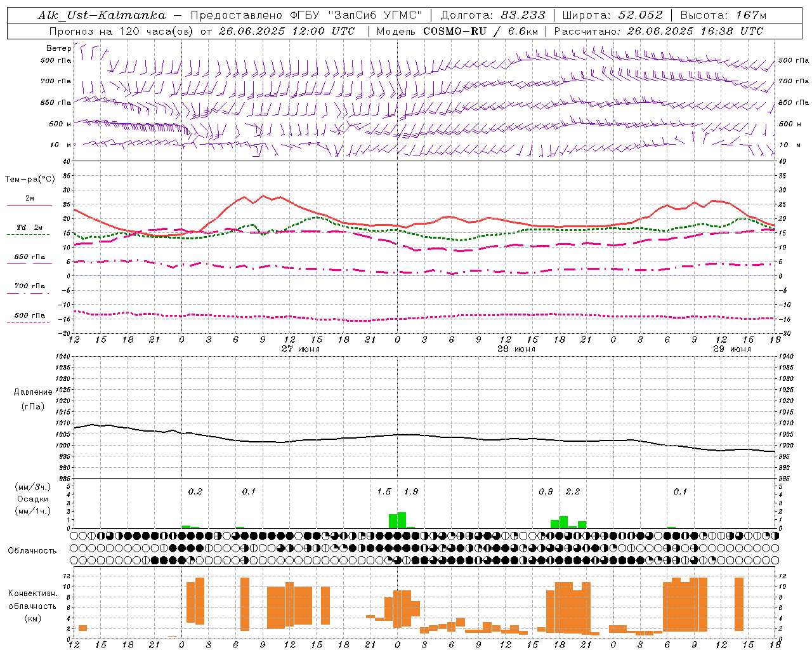Image resolution: width=812 pixels, height=650 pixels.
Task: Click the 10 м wind level label on left
Action: (60, 145)
